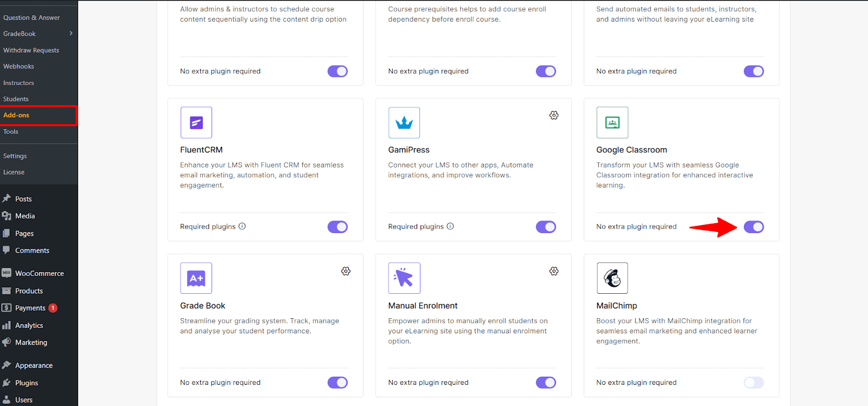The width and height of the screenshot is (868, 406).
Task: Click the MailChimp monkey icon
Action: point(612,278)
